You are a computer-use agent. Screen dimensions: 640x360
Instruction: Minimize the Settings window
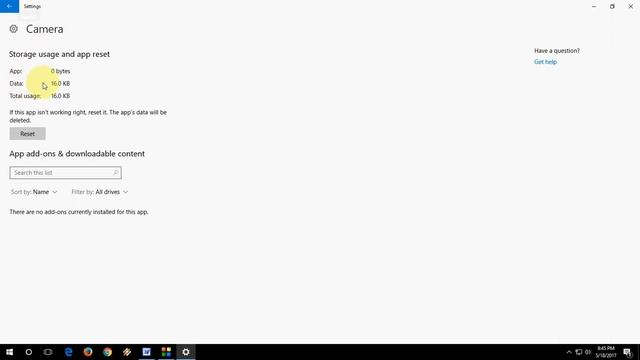pos(594,7)
